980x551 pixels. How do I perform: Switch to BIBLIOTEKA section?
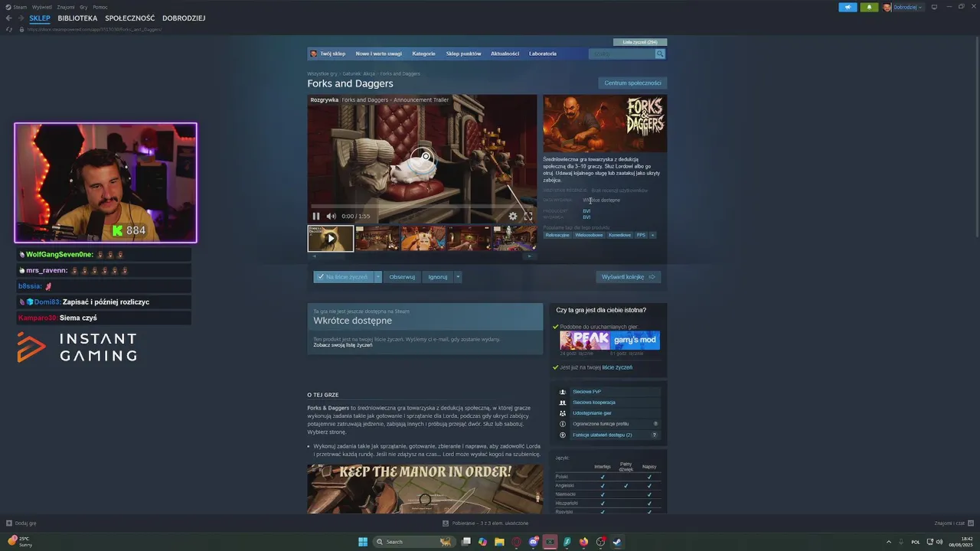point(77,18)
